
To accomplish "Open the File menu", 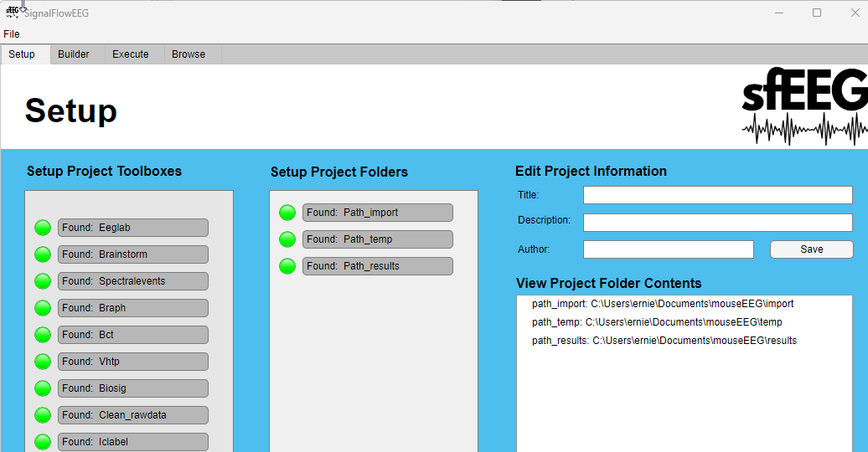I will click(x=12, y=34).
